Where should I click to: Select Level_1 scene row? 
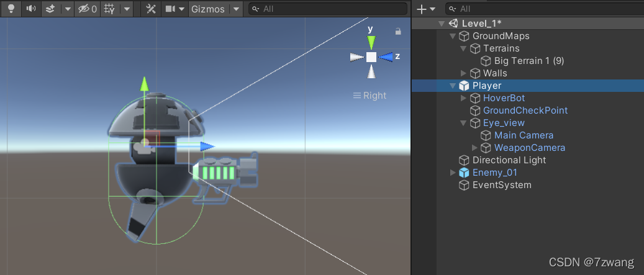tap(528, 24)
